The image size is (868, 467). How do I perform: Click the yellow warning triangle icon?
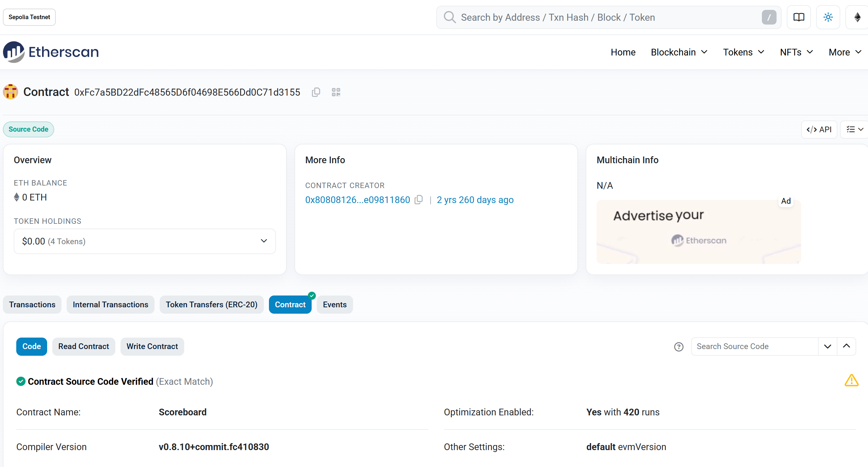pyautogui.click(x=851, y=380)
